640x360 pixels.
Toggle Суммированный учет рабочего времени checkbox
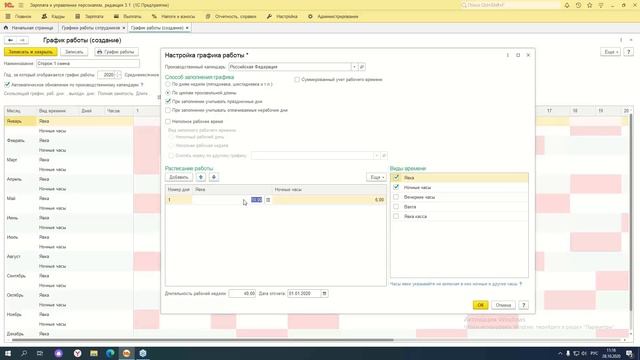297,80
